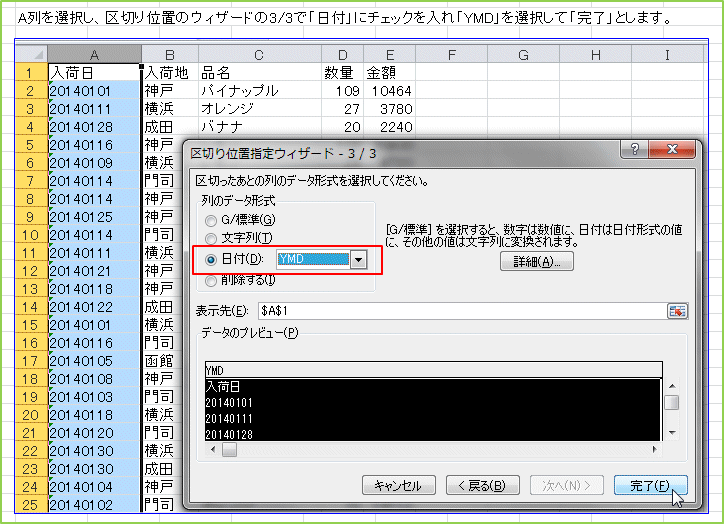Click cell A1 labeled 入荷日
Screen dimensions: 724x524
(x=94, y=72)
